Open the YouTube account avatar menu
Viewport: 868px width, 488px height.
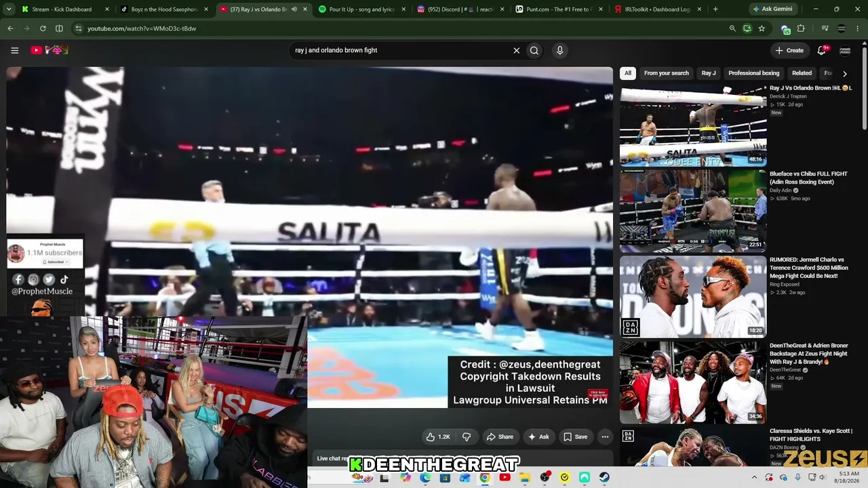pos(845,50)
